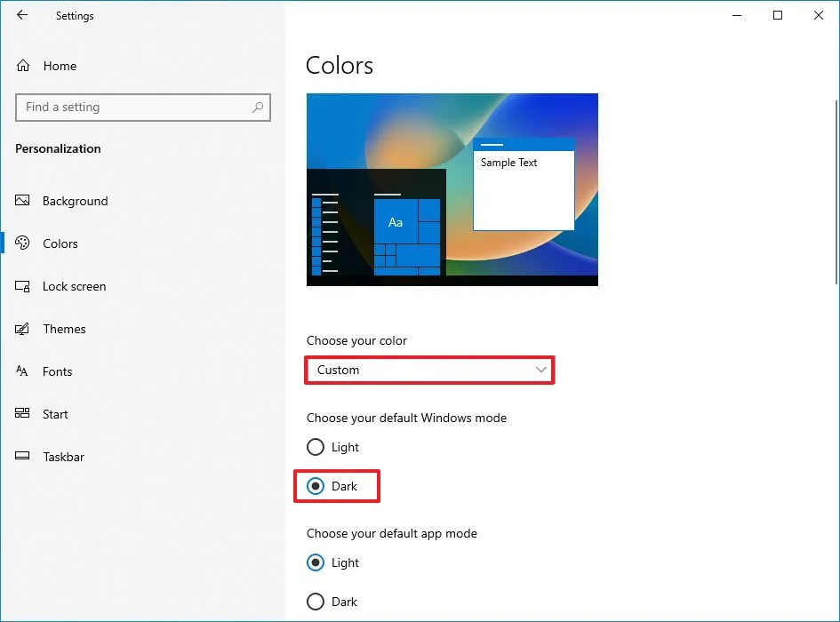Image resolution: width=840 pixels, height=622 pixels.
Task: Click the wallpaper preview thumbnail
Action: click(452, 188)
